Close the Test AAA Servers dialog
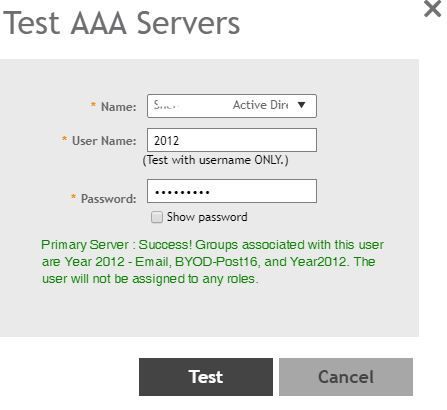447x410 pixels. (432, 8)
